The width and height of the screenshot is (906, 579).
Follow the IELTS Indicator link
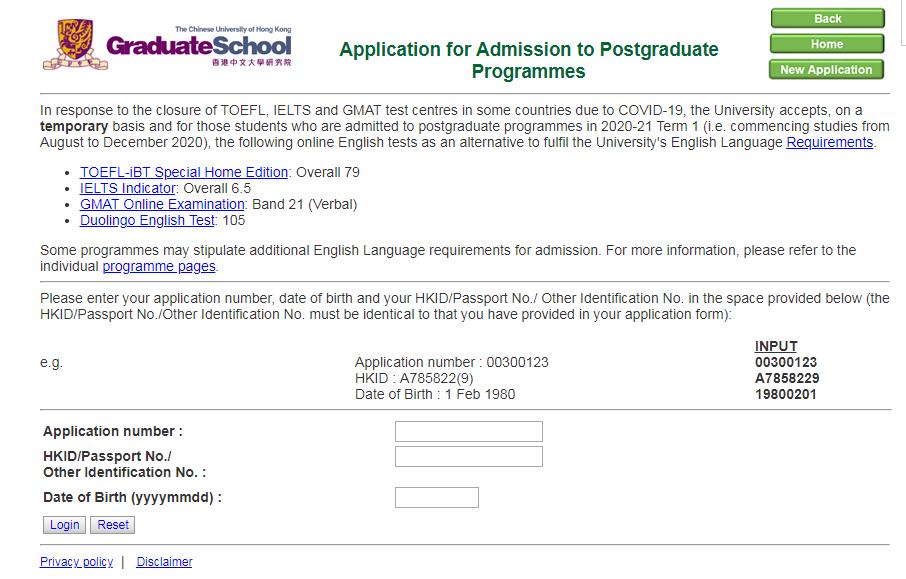(x=128, y=188)
